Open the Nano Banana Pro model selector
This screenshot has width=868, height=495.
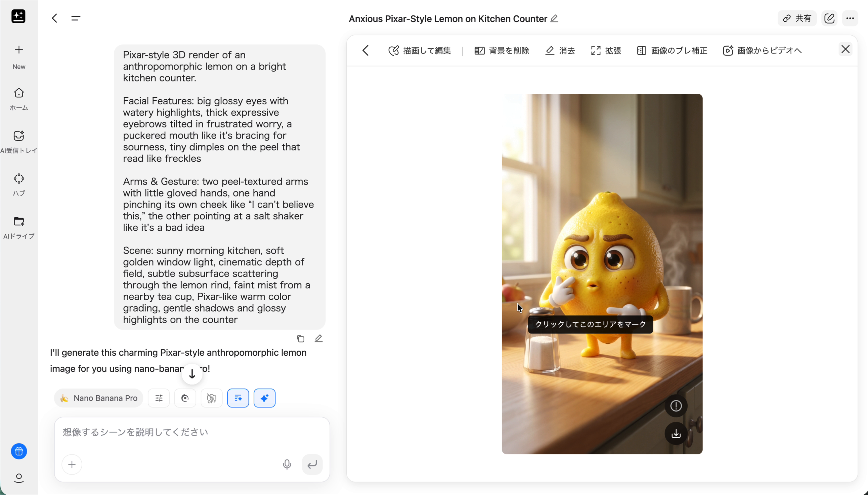[x=99, y=398]
